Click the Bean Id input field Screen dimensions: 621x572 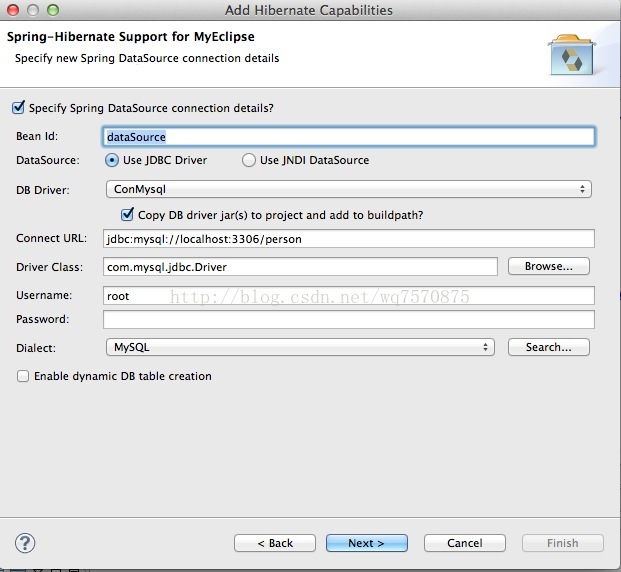coord(349,137)
